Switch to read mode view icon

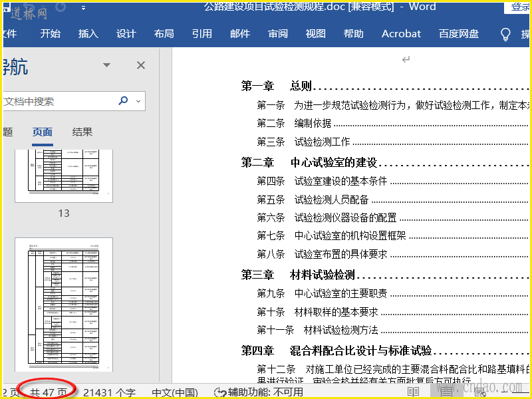413,392
